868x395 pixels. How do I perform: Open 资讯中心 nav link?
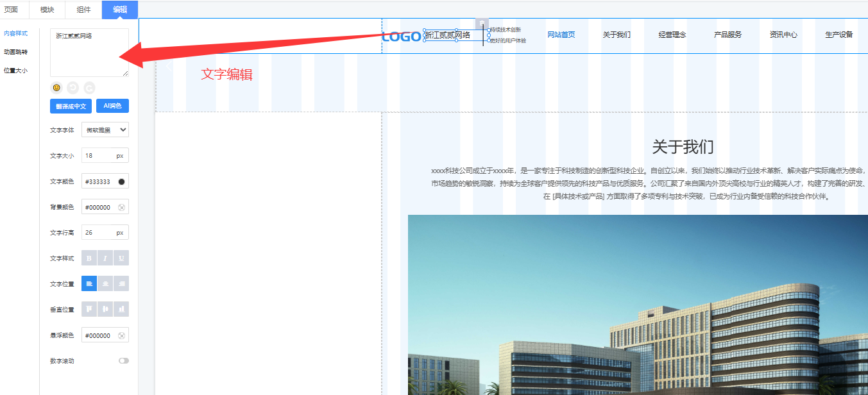(x=783, y=35)
